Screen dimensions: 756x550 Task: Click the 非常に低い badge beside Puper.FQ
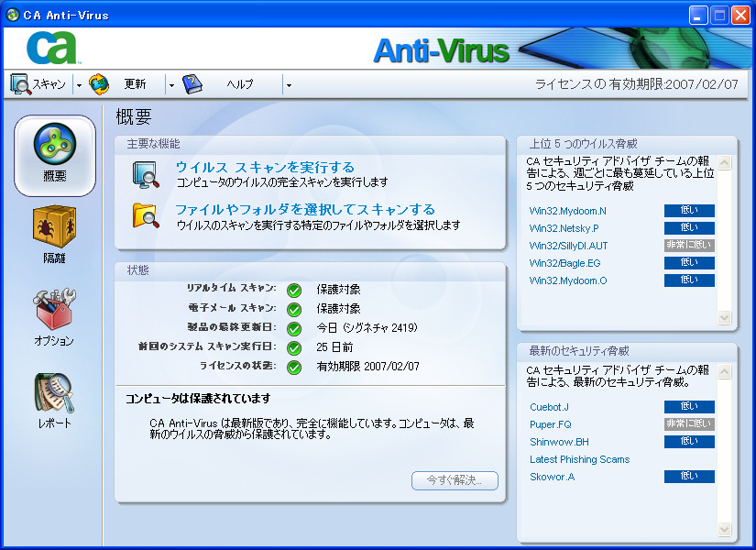[689, 424]
